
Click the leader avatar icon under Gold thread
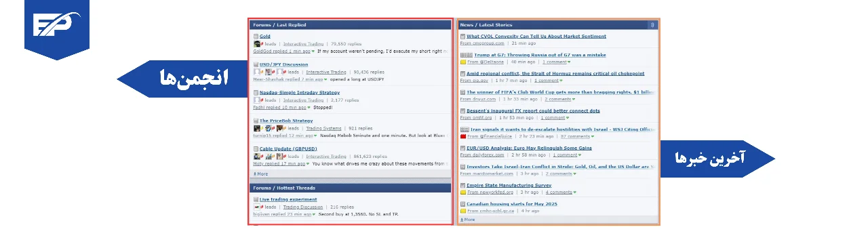click(258, 44)
